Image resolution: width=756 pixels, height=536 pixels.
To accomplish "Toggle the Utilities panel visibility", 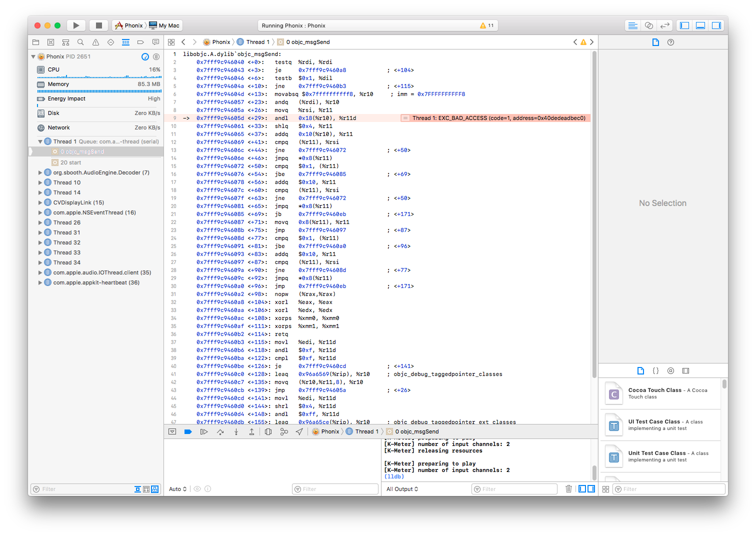I will tap(716, 25).
